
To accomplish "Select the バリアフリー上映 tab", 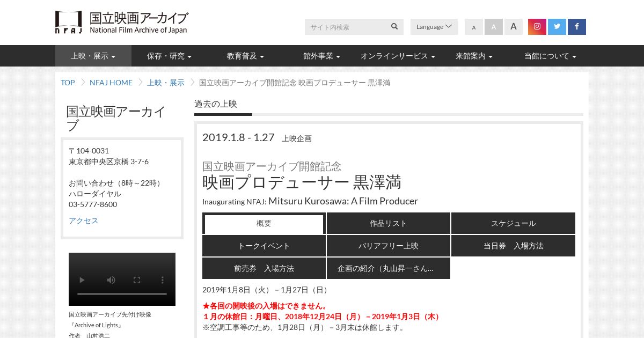I will coord(389,246).
